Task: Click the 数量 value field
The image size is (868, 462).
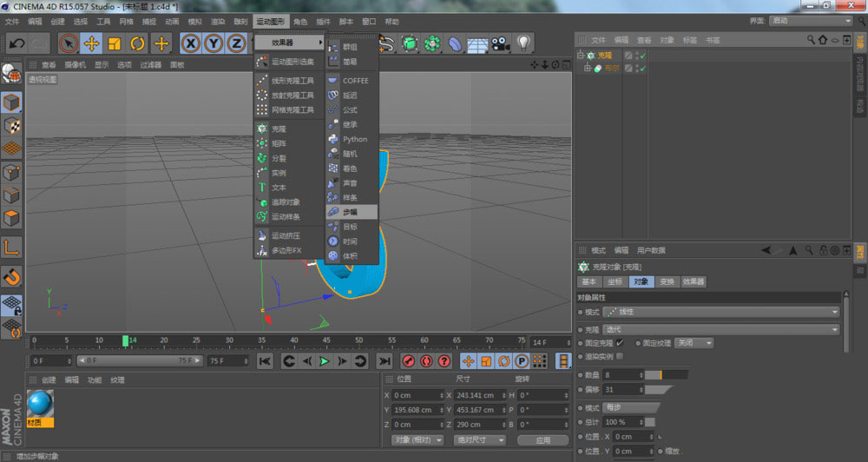Action: tap(622, 375)
